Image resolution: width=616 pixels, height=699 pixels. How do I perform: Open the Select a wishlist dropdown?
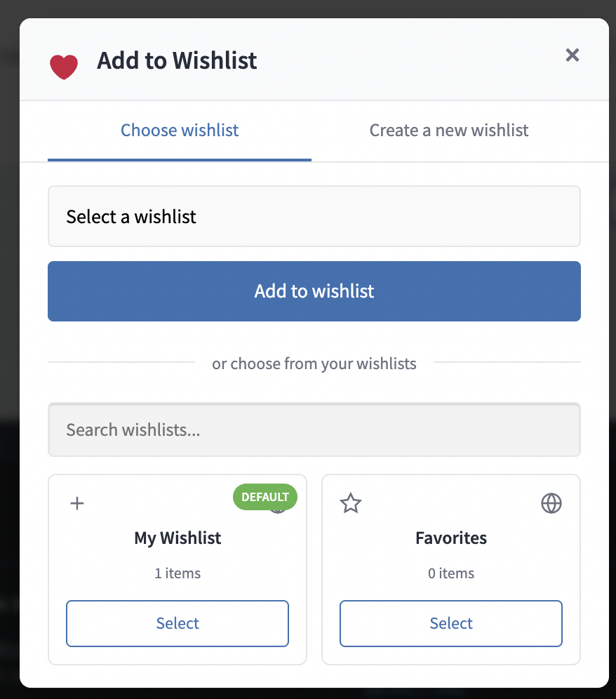314,216
